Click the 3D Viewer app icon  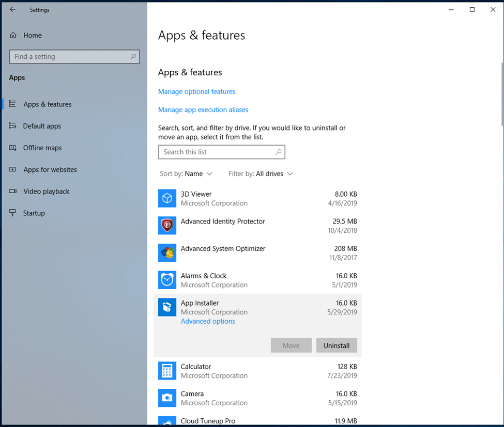pyautogui.click(x=167, y=198)
